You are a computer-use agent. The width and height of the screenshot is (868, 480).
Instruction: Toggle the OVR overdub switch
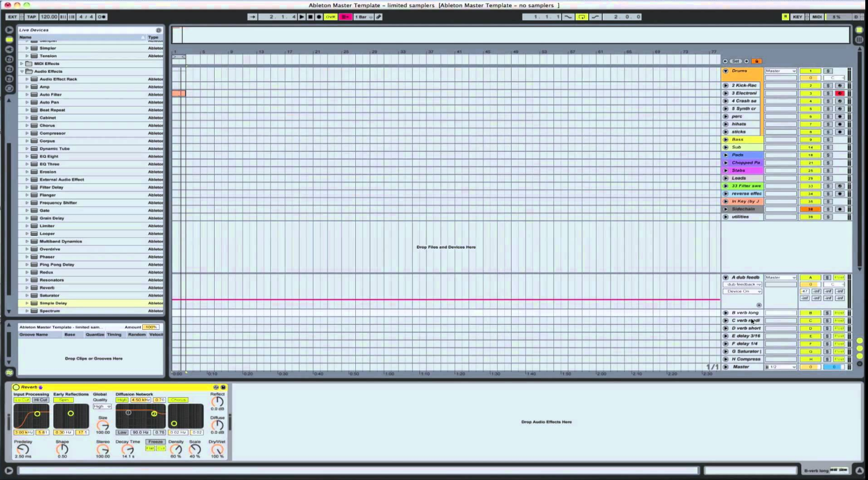coord(331,17)
